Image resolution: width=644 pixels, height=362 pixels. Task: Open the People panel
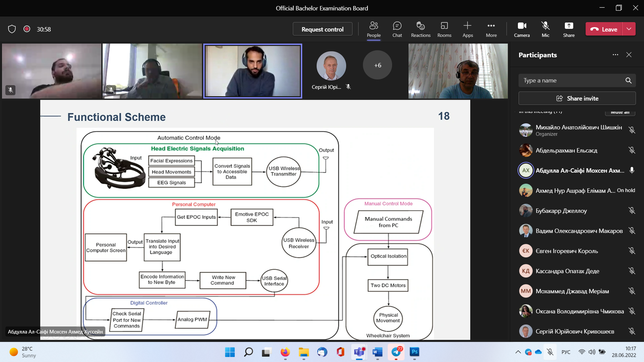point(374,29)
